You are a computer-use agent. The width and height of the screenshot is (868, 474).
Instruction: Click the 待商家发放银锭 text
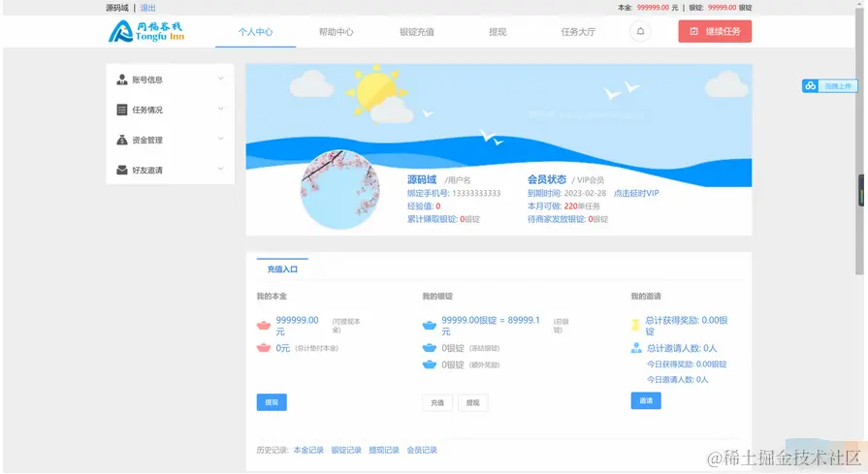[x=567, y=219]
